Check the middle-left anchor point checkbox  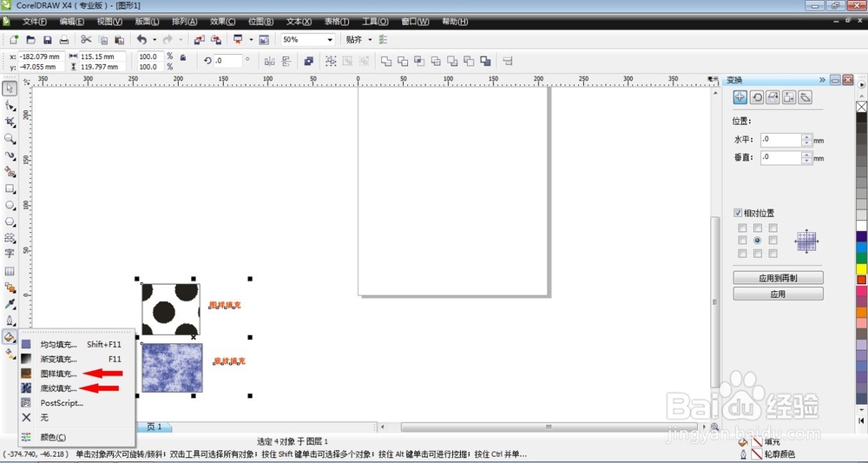click(742, 241)
